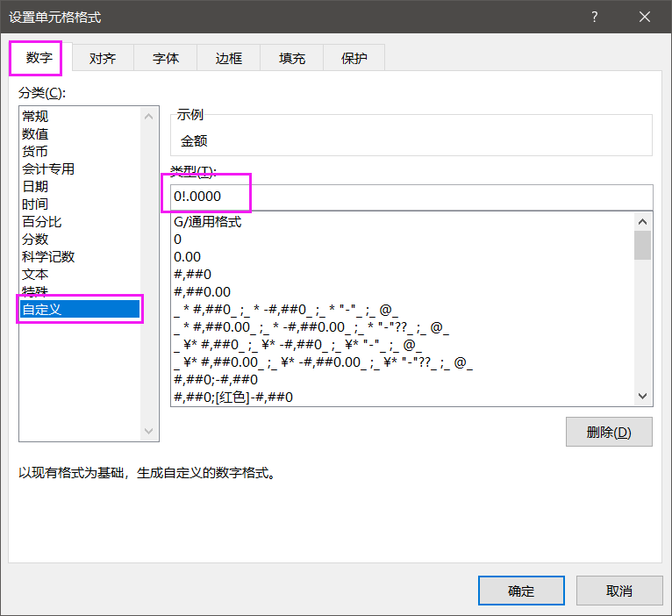
Task: Switch to the 字体 tab
Action: click(x=166, y=58)
